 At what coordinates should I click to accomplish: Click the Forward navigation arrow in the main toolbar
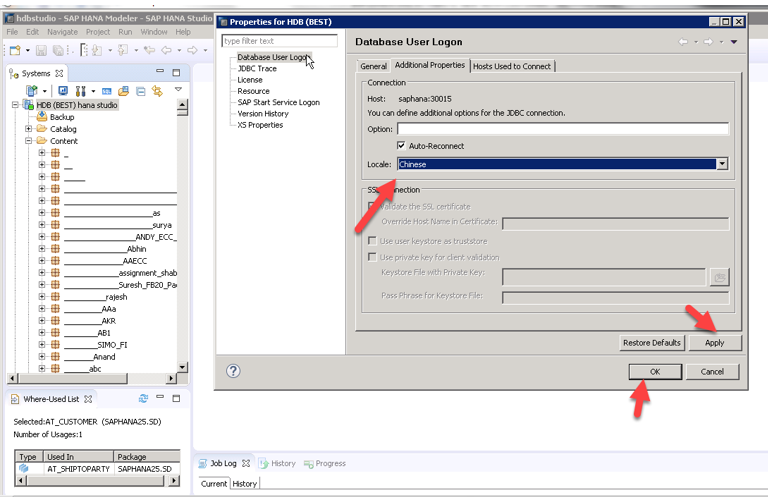pyautogui.click(x=192, y=50)
